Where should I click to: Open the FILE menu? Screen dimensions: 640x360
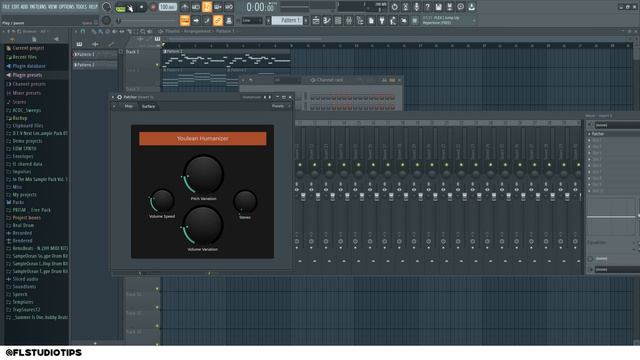(6, 7)
